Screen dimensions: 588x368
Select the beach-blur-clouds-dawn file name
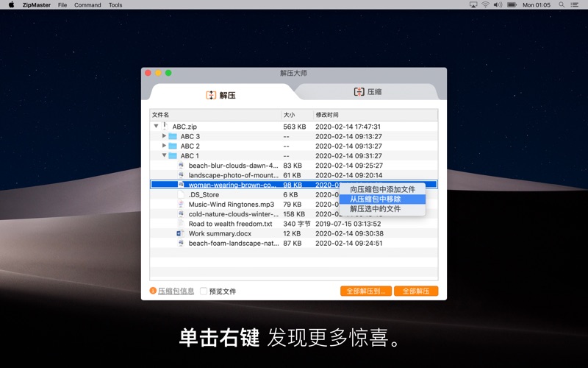pos(233,166)
